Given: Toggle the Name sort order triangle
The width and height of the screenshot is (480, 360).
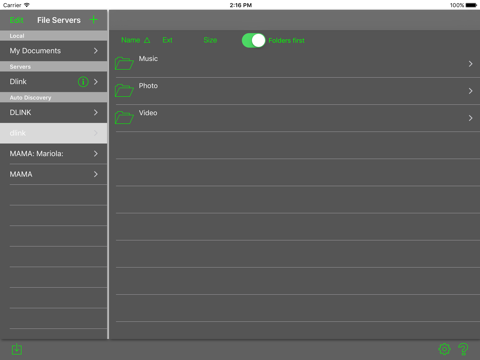Looking at the screenshot, I should click(x=147, y=40).
